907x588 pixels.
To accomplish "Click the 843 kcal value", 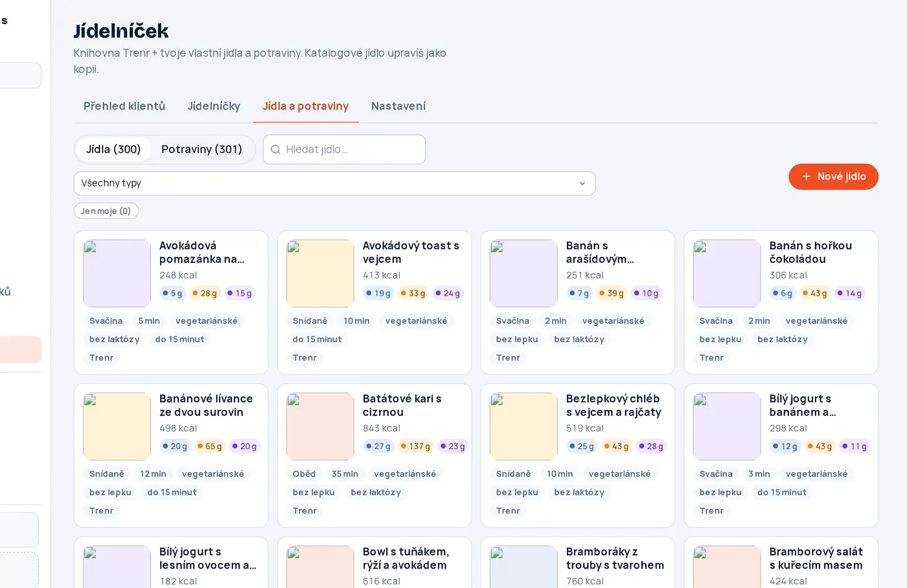I will click(x=382, y=428).
